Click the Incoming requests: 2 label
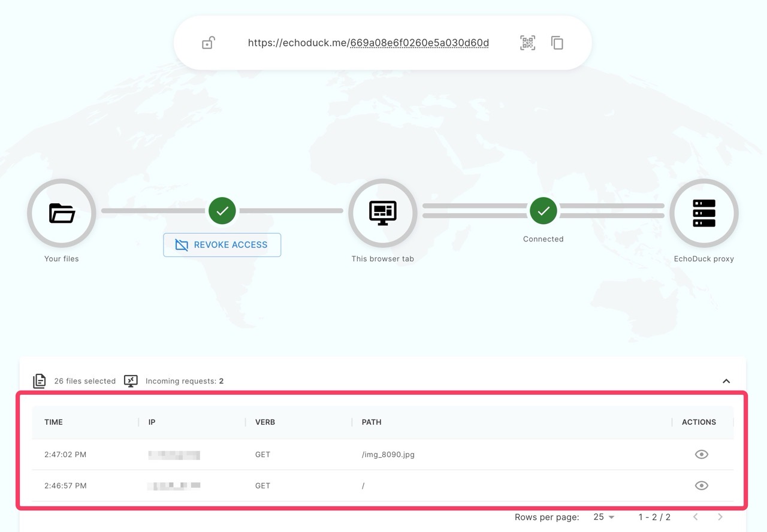The image size is (767, 532). tap(185, 381)
